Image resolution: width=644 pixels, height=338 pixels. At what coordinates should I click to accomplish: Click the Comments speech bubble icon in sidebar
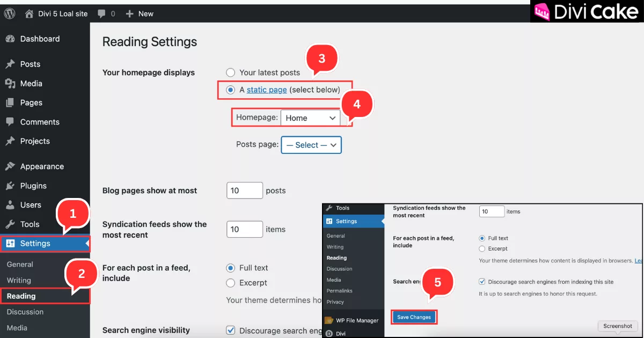[x=10, y=122]
